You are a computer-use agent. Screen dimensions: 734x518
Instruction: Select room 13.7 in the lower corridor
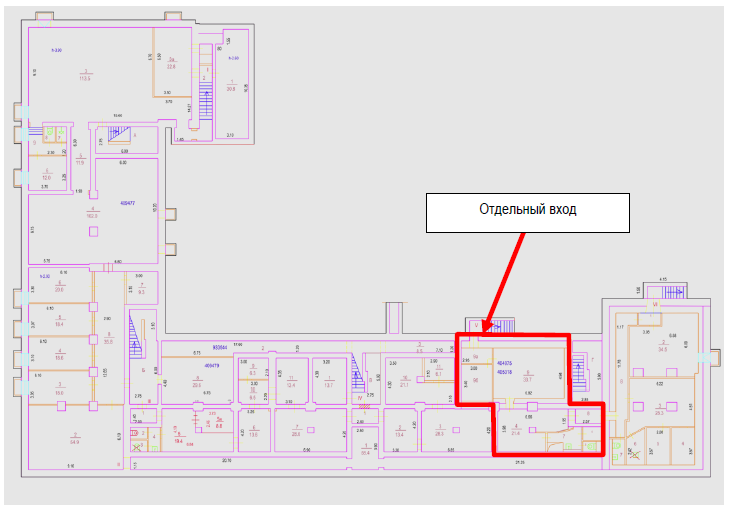point(327,383)
